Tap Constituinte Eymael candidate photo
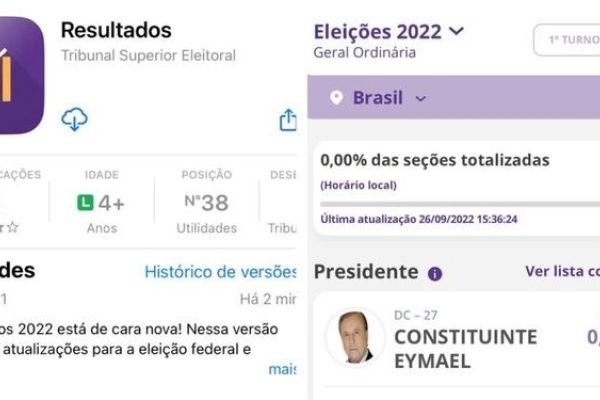Viewport: 600px width, 400px height. pyautogui.click(x=354, y=337)
